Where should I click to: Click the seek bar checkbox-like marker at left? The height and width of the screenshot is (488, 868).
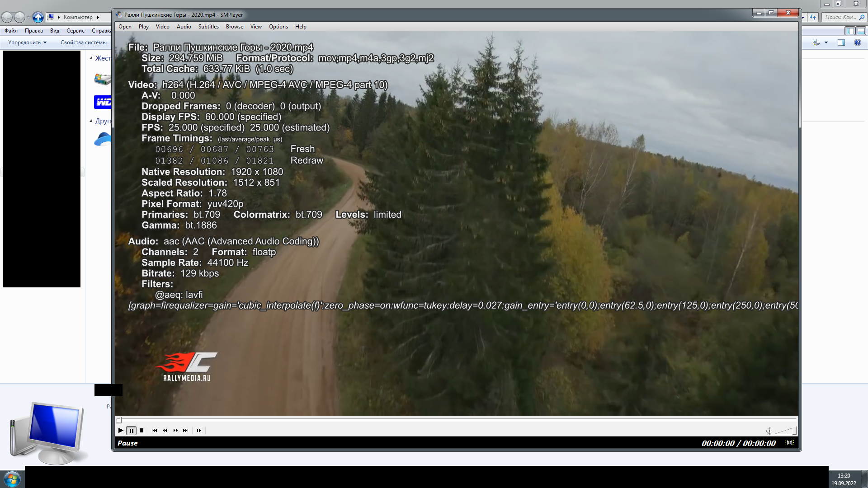119,420
